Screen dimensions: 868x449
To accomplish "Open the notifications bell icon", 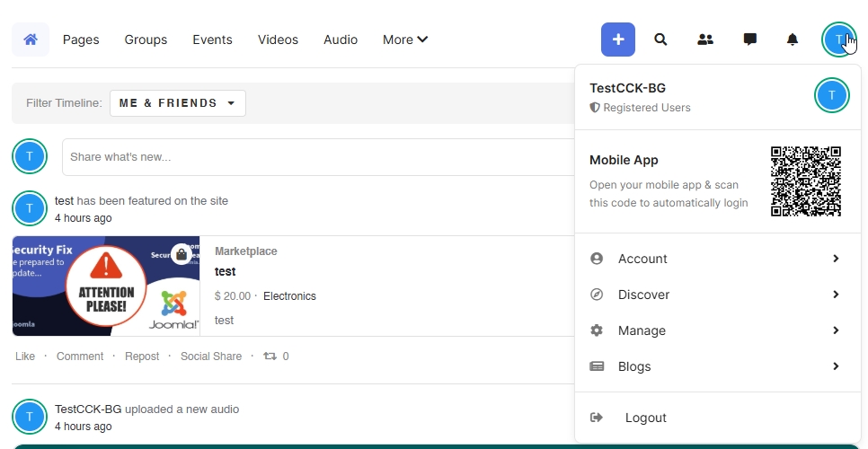I will 793,40.
